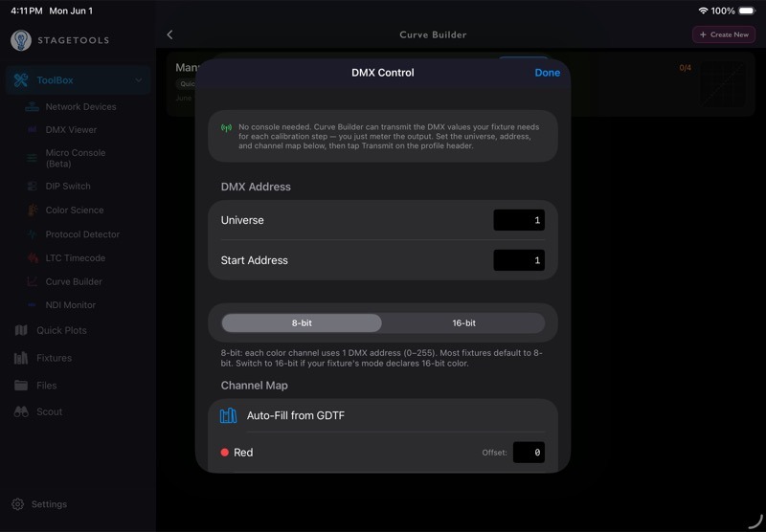Open Files section

46,386
